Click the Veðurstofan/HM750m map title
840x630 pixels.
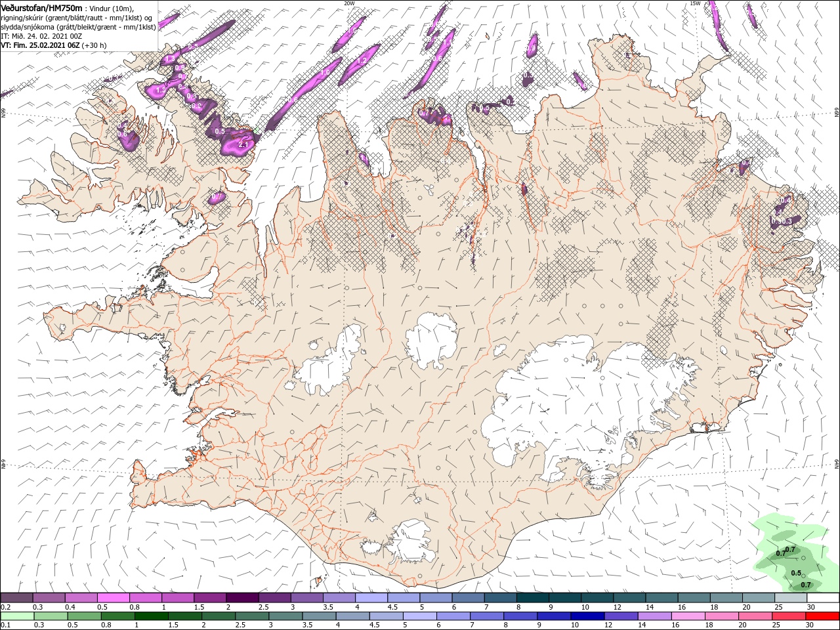[41, 7]
